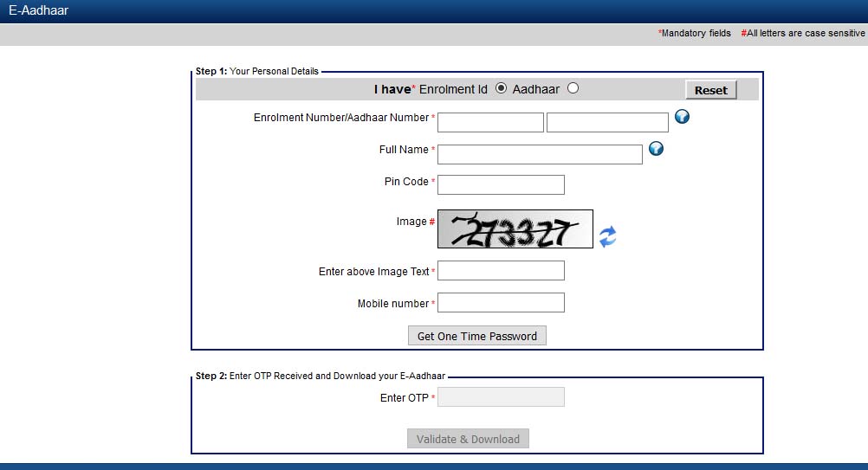Screen dimensions: 868x470
Task: Click 'All letters are case sensitive' note
Action: pos(803,33)
